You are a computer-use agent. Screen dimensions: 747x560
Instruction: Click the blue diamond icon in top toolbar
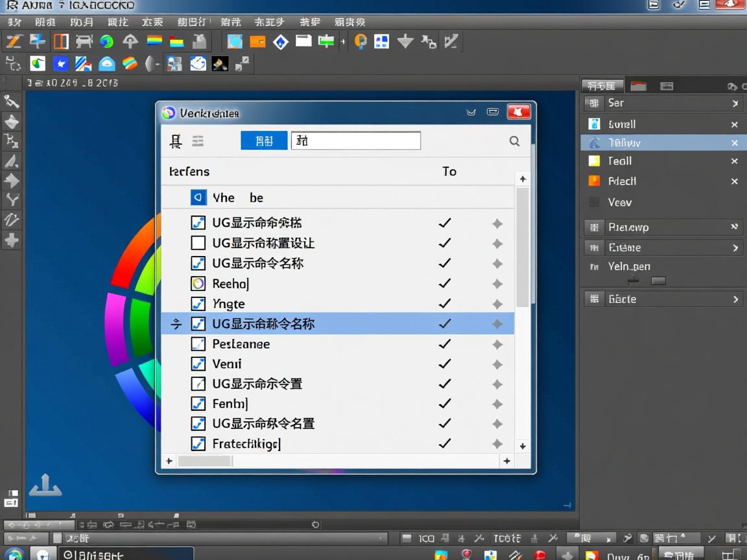pos(280,42)
